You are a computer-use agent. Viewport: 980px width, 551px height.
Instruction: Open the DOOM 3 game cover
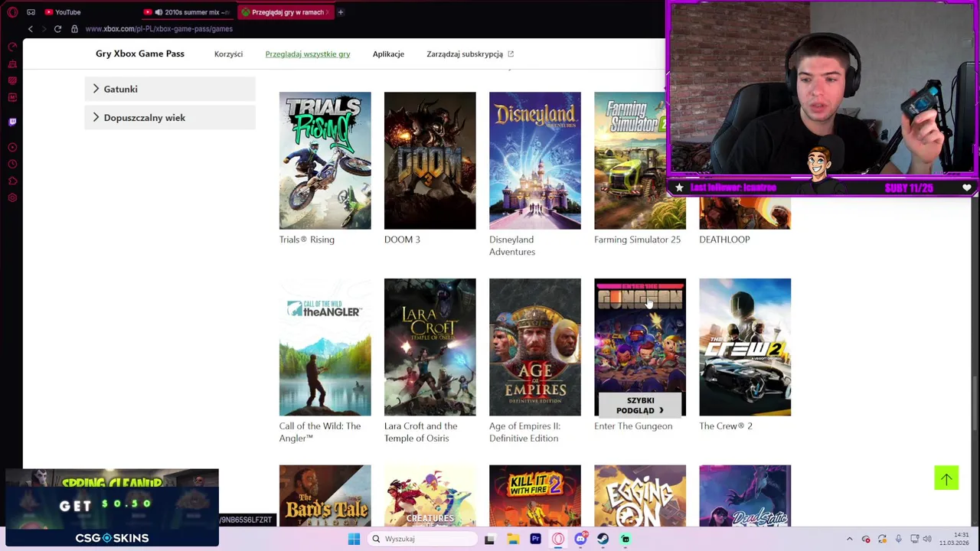click(x=430, y=161)
